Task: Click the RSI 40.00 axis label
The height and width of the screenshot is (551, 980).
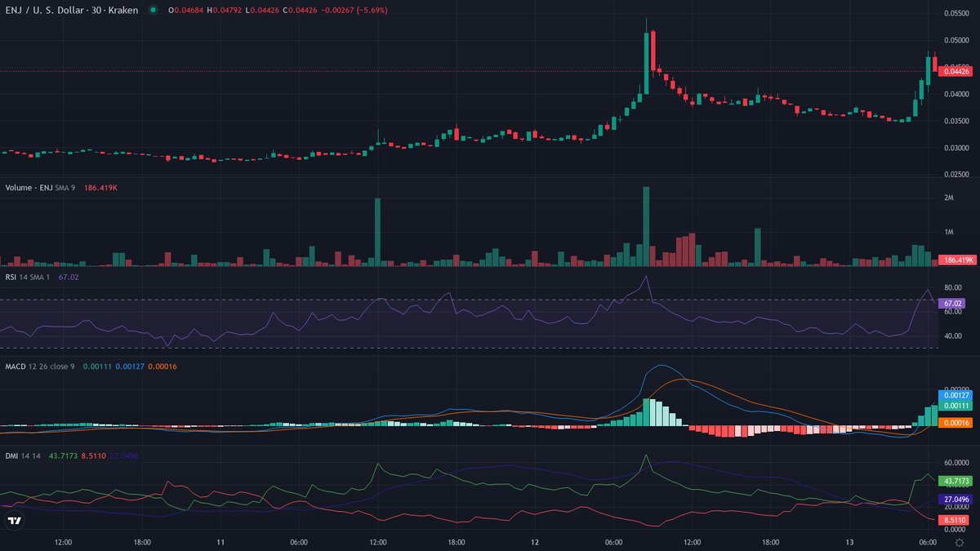Action: tap(952, 336)
